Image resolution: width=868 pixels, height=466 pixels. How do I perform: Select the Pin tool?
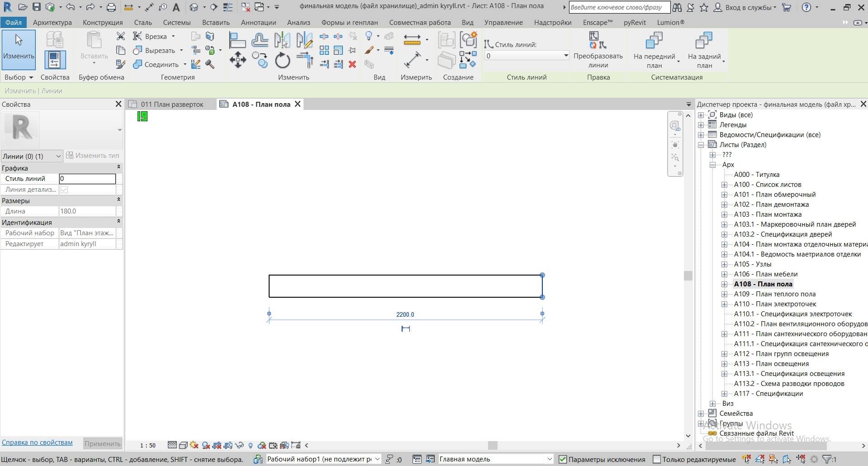tap(352, 50)
